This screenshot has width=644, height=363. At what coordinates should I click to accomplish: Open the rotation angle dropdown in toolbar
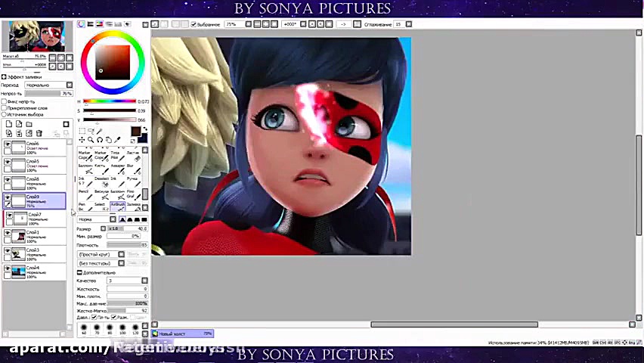point(303,24)
